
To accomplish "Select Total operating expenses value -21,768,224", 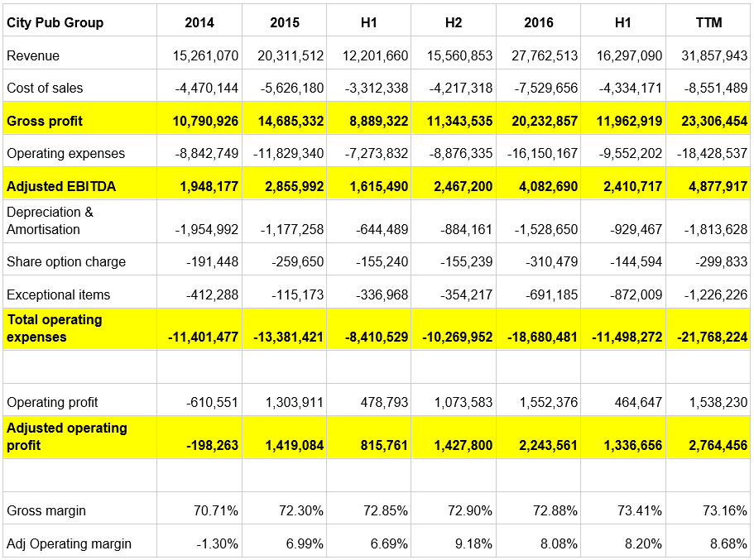I will pos(712,337).
